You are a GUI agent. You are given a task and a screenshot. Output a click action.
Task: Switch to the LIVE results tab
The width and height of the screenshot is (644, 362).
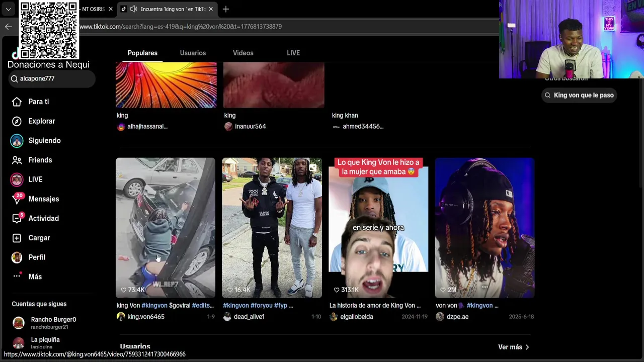293,53
